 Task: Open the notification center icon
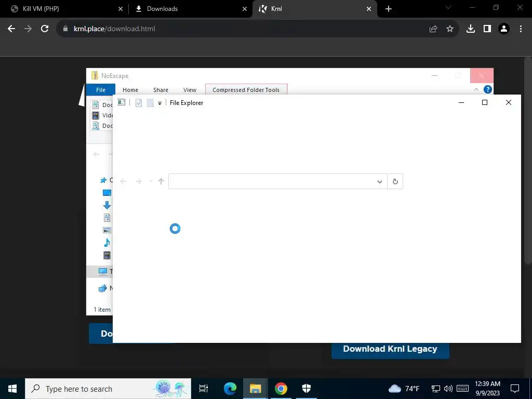click(x=515, y=389)
